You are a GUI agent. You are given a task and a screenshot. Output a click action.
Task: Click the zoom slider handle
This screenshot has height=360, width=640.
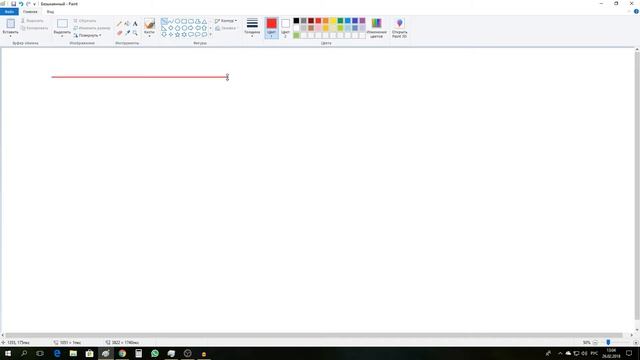[608, 342]
